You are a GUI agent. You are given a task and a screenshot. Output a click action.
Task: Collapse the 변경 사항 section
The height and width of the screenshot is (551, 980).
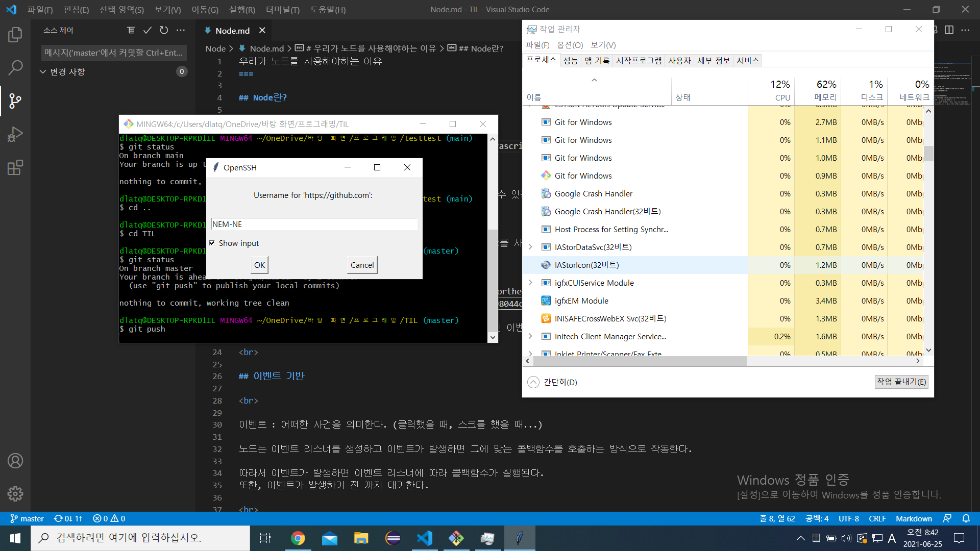click(43, 72)
